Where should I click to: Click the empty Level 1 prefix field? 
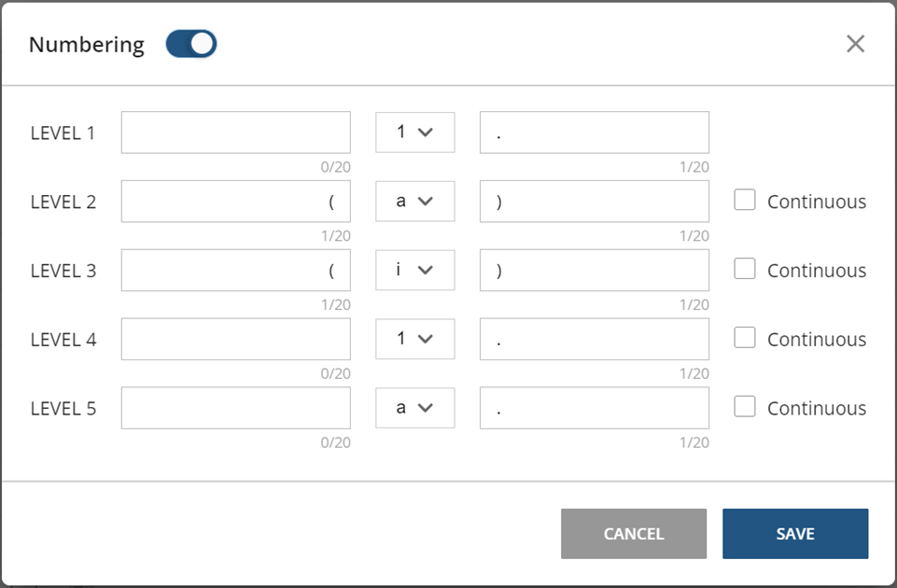tap(234, 132)
